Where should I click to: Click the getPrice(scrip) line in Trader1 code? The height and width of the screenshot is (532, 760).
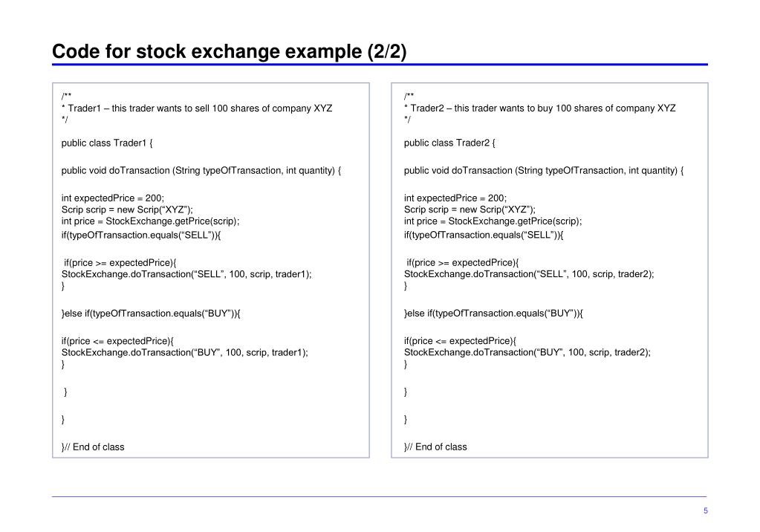coord(150,221)
